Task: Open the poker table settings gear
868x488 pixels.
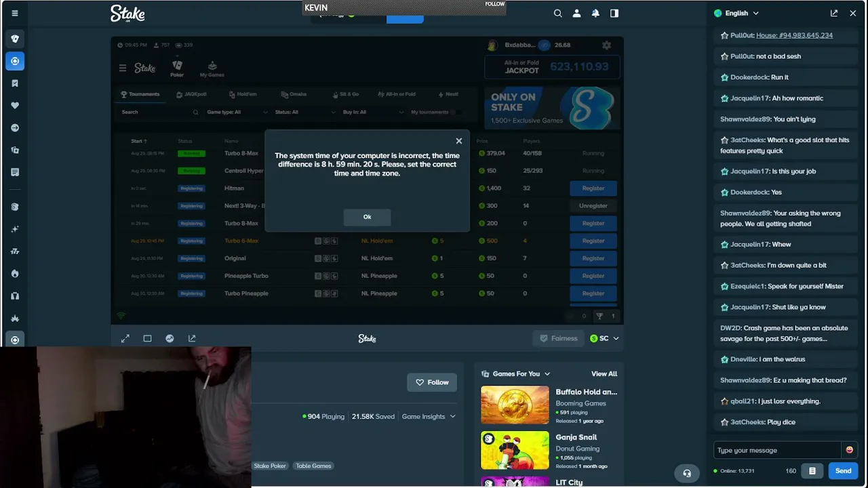Action: click(x=606, y=45)
